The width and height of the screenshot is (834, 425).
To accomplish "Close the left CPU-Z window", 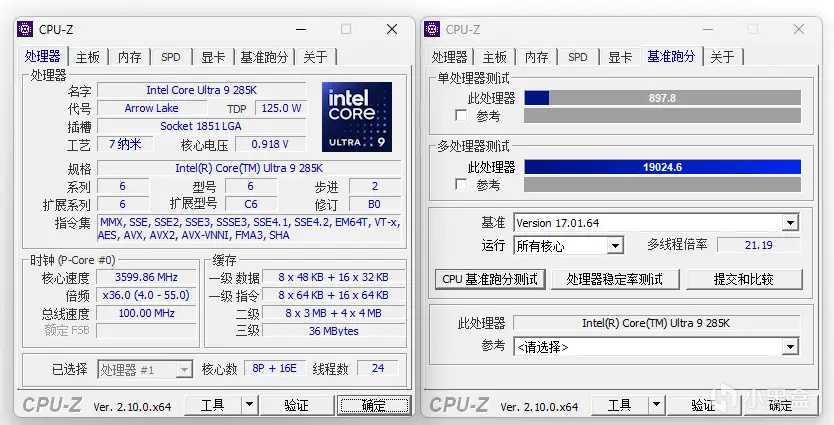I will (392, 29).
